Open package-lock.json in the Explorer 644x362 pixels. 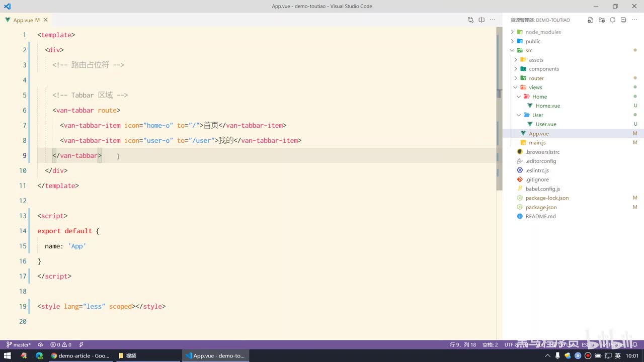547,198
